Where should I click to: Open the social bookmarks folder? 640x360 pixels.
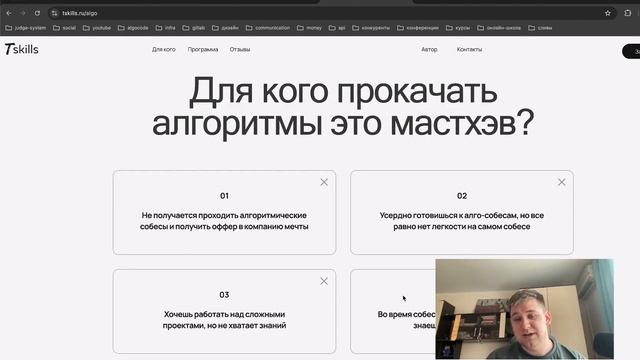[64, 28]
